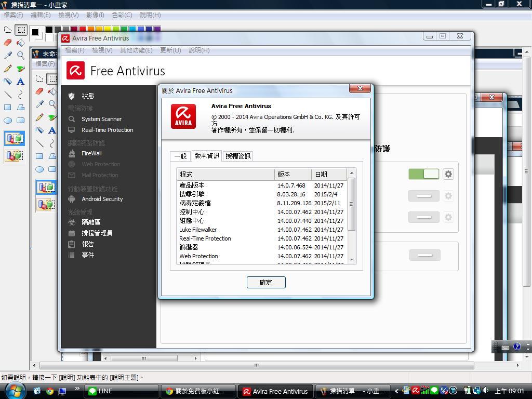Pick the yellow color swatch in palette
The height and width of the screenshot is (399, 532).
pos(107,30)
